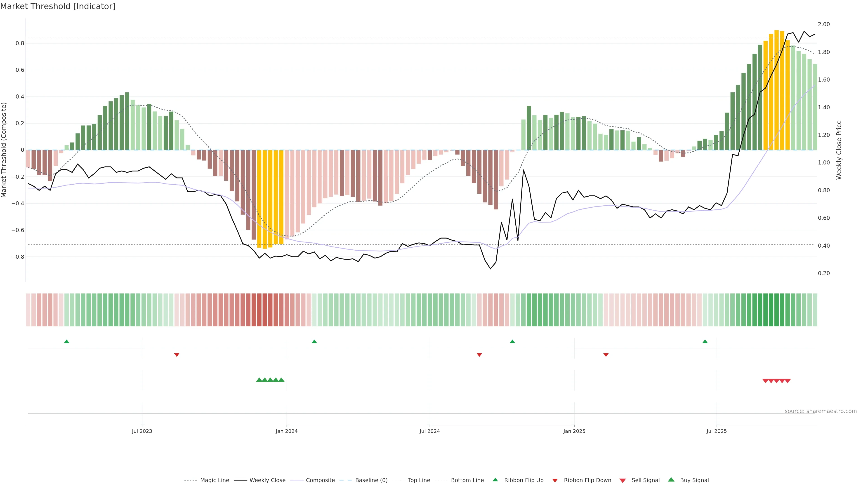The height and width of the screenshot is (488, 868).
Task: Toggle Weekly Close series in legend
Action: click(267, 480)
